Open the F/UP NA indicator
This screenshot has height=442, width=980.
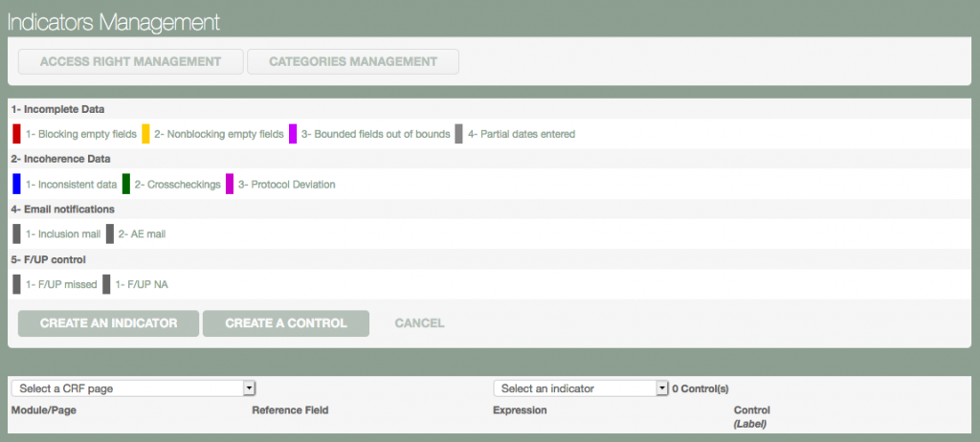click(142, 284)
